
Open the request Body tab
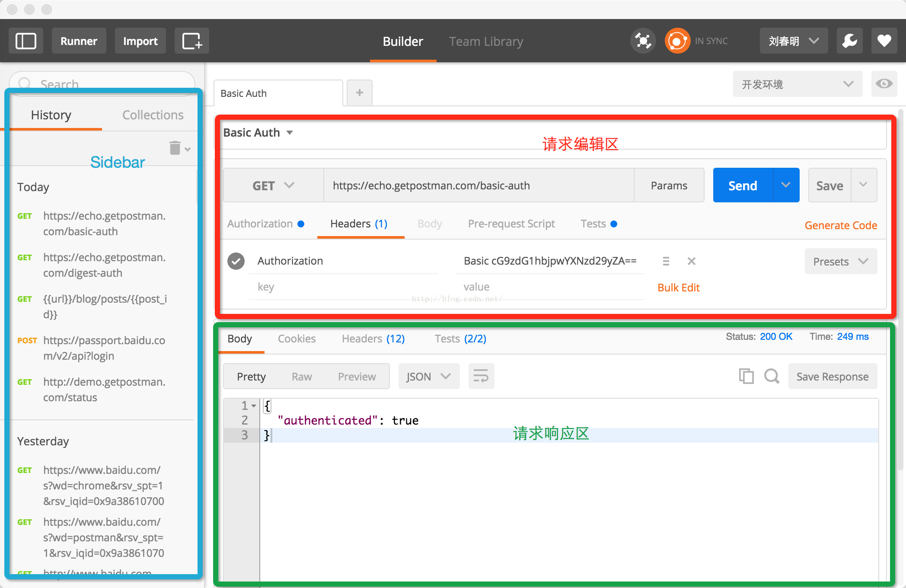tap(430, 224)
